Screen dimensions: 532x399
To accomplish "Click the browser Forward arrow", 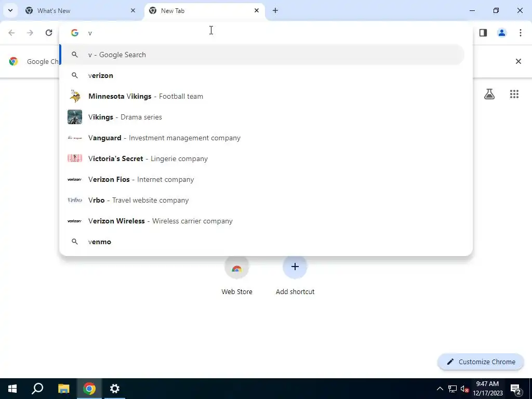I will tap(30, 33).
